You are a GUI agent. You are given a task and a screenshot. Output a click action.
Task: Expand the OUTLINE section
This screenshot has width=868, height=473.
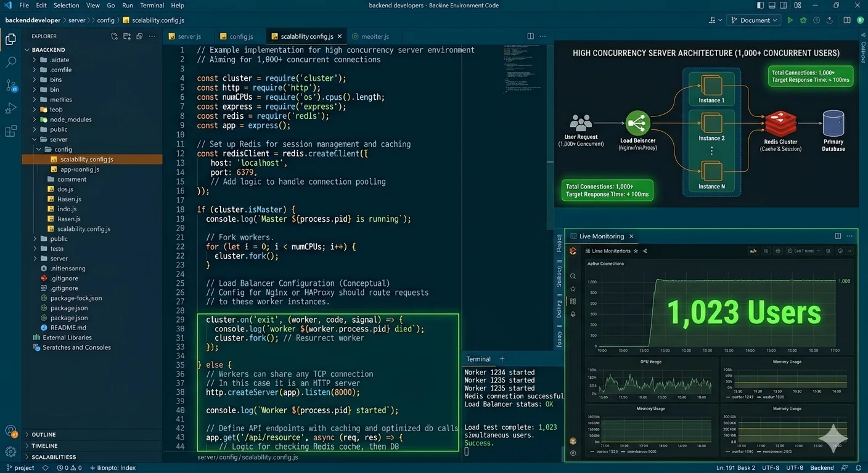(43, 435)
